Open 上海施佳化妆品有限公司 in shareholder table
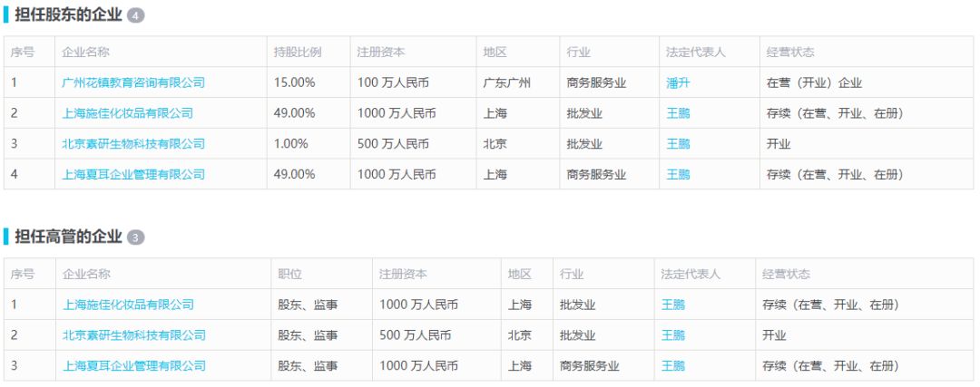 coord(128,113)
